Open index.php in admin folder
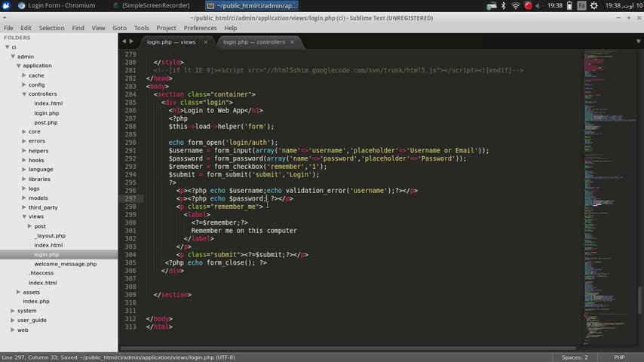 point(36,301)
